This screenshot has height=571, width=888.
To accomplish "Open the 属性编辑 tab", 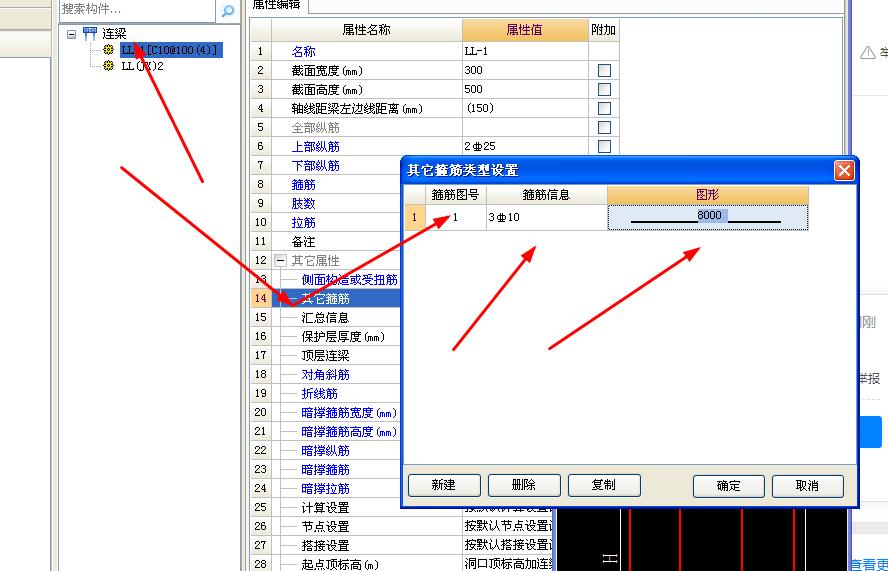I will [278, 5].
